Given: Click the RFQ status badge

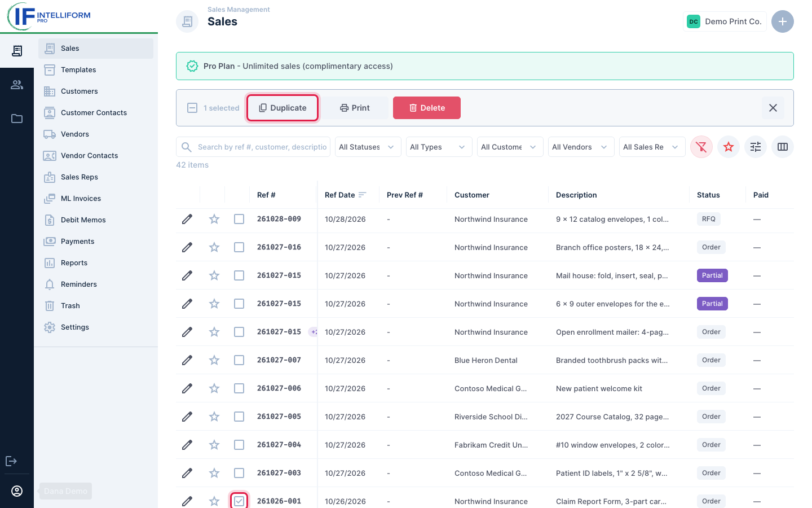Looking at the screenshot, I should pos(709,219).
